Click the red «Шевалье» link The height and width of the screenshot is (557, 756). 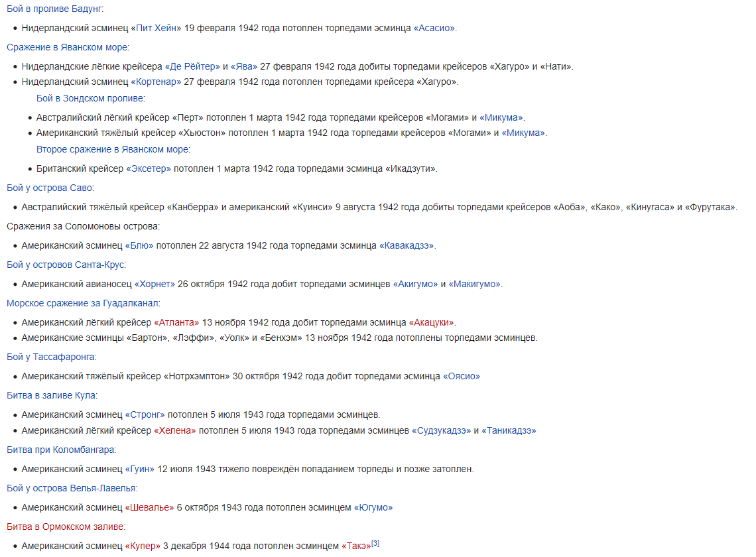tap(149, 508)
